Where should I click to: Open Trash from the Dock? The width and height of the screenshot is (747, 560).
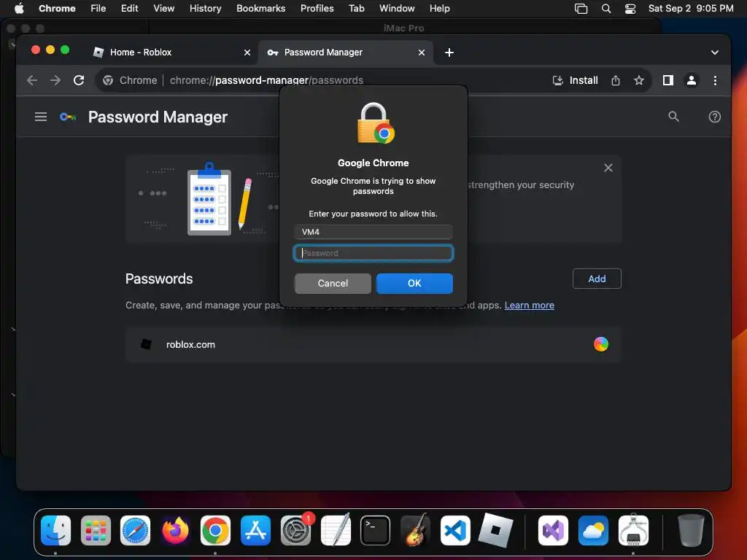pos(690,531)
